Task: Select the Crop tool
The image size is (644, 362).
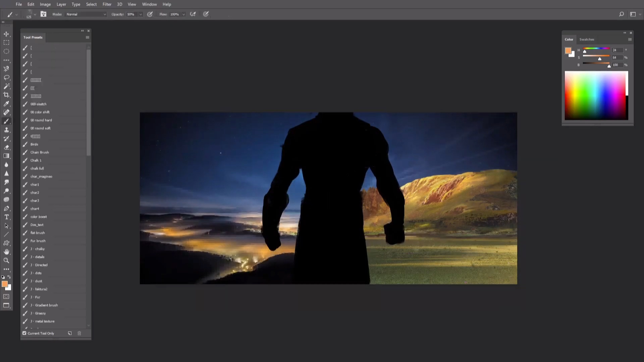Action: click(6, 95)
